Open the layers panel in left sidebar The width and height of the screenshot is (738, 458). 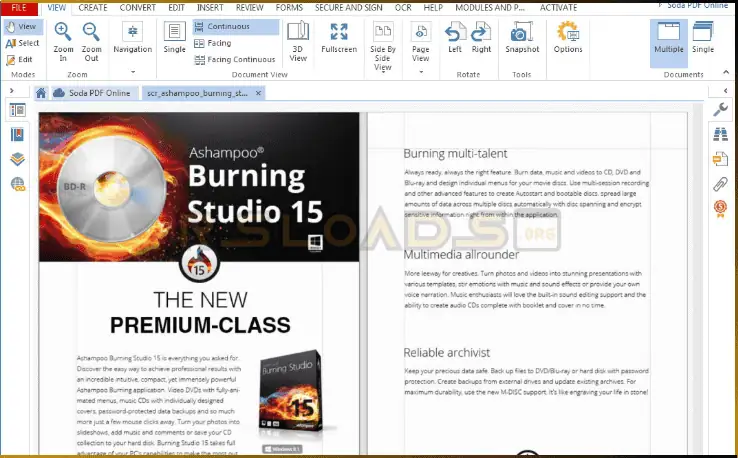click(17, 159)
